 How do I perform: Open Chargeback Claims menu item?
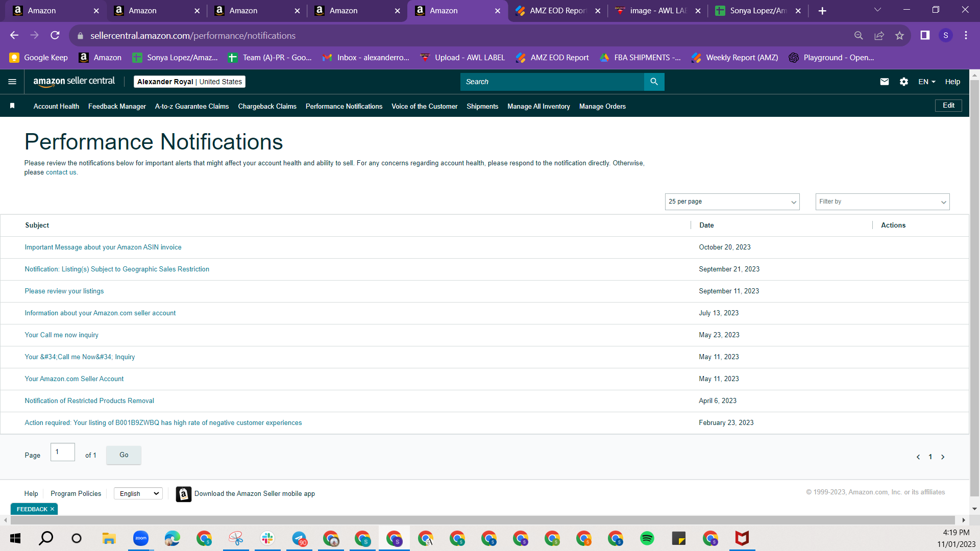click(267, 106)
